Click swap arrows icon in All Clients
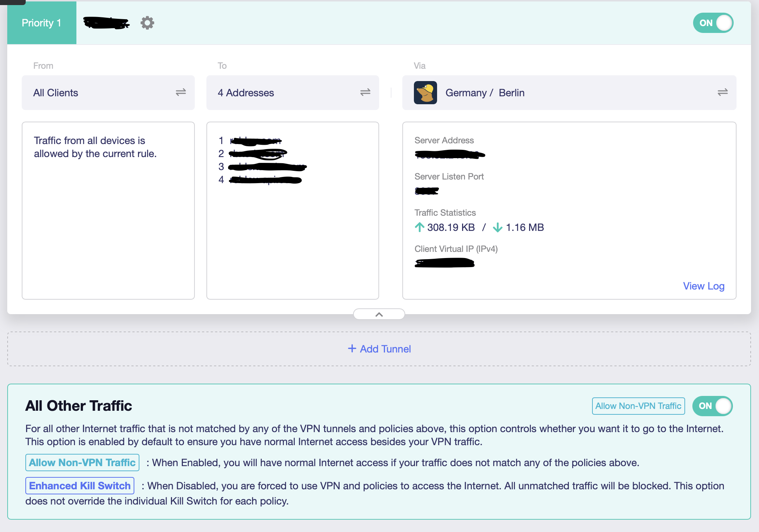The height and width of the screenshot is (532, 759). [x=181, y=93]
